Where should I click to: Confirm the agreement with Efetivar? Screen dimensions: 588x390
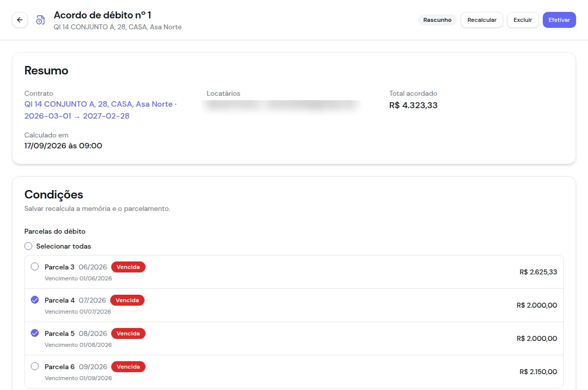(559, 20)
